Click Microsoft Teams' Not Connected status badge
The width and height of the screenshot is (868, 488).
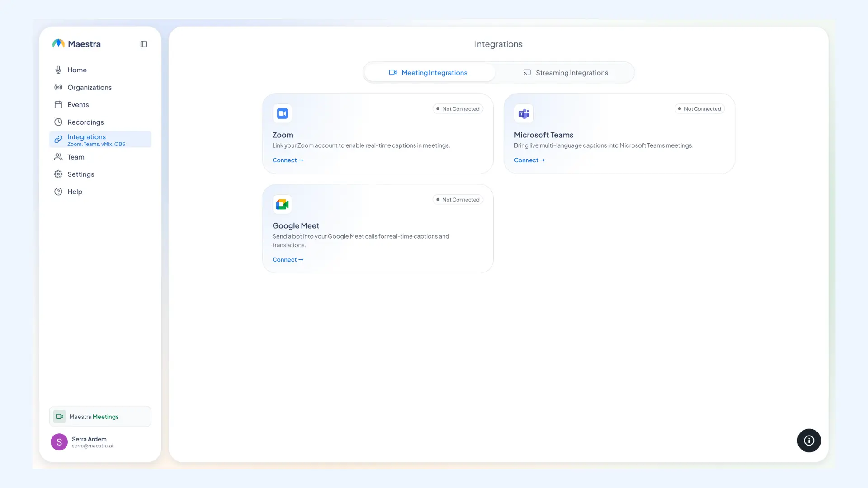coord(700,109)
